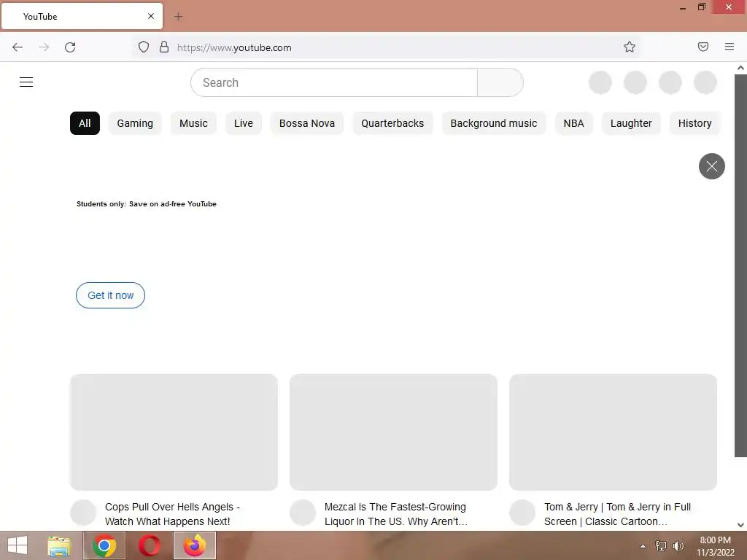Open the Mezcal video thumbnail
Viewport: 747px width, 560px height.
[x=393, y=432]
